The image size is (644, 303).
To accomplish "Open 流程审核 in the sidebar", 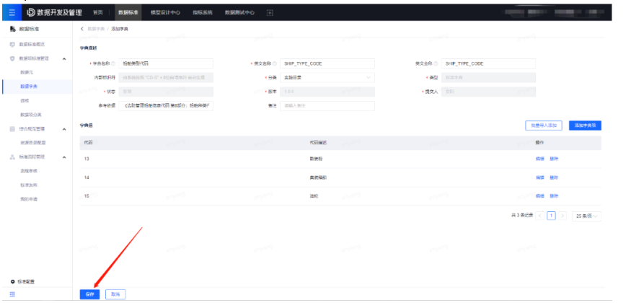I will coord(29,170).
